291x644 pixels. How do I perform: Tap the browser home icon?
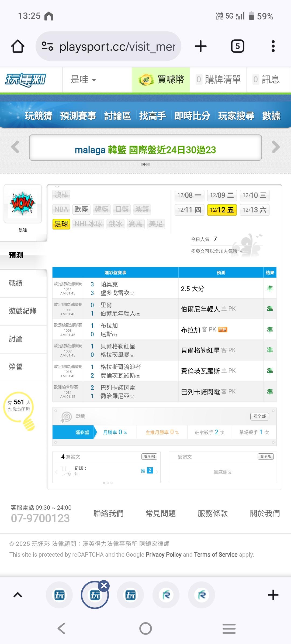18,46
